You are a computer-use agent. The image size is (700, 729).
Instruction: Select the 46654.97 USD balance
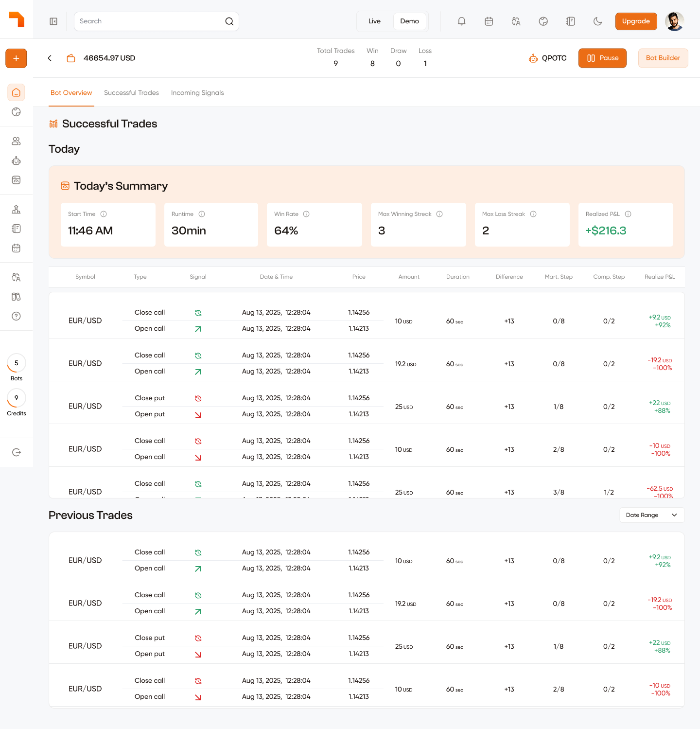point(109,58)
